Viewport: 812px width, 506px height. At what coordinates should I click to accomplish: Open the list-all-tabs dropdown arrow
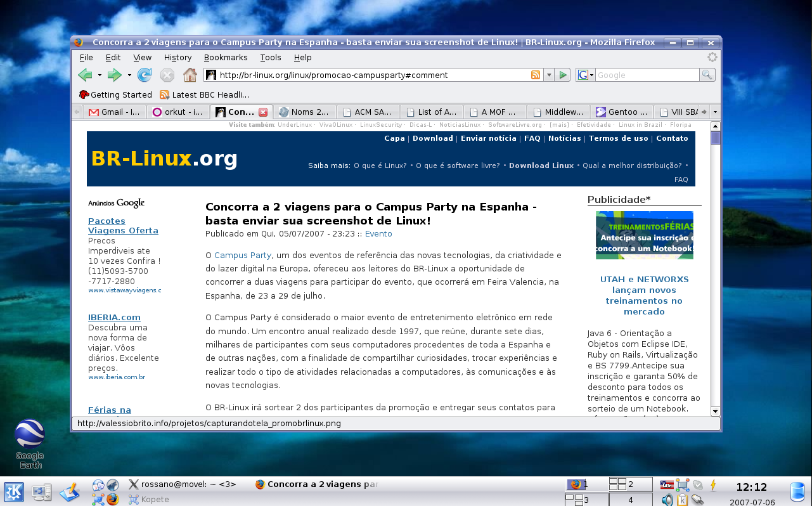tap(716, 112)
